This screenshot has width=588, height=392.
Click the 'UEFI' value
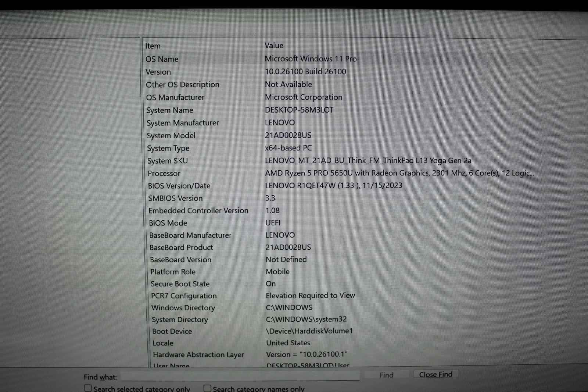click(273, 223)
